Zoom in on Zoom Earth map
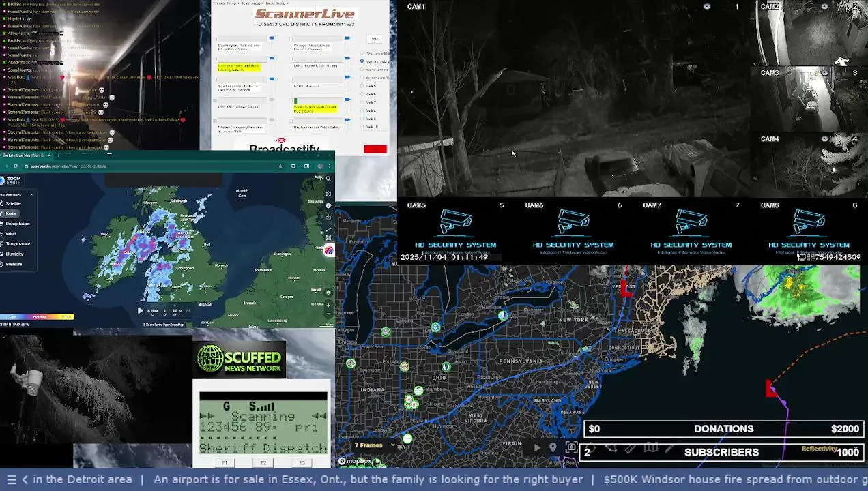The width and height of the screenshot is (868, 491). point(328,305)
